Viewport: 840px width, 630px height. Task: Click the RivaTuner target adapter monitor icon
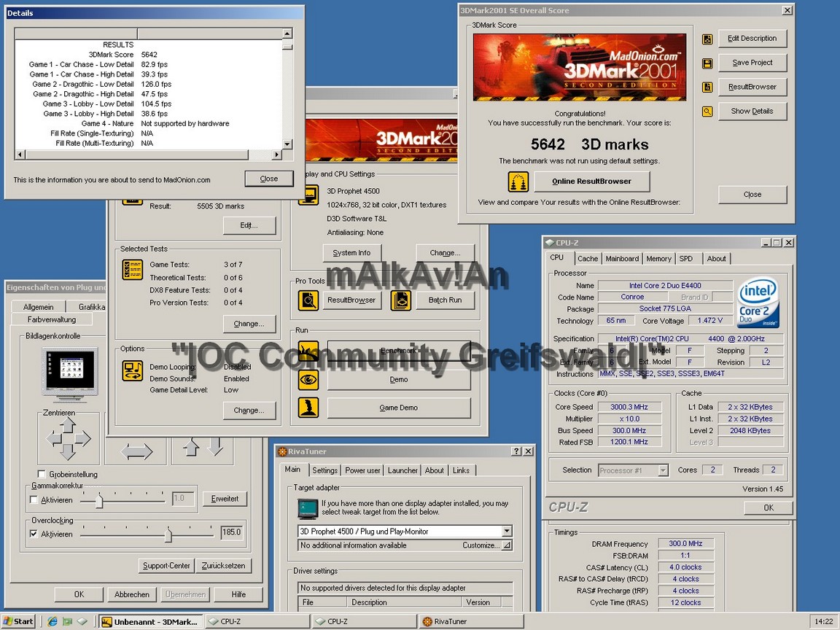pos(308,508)
